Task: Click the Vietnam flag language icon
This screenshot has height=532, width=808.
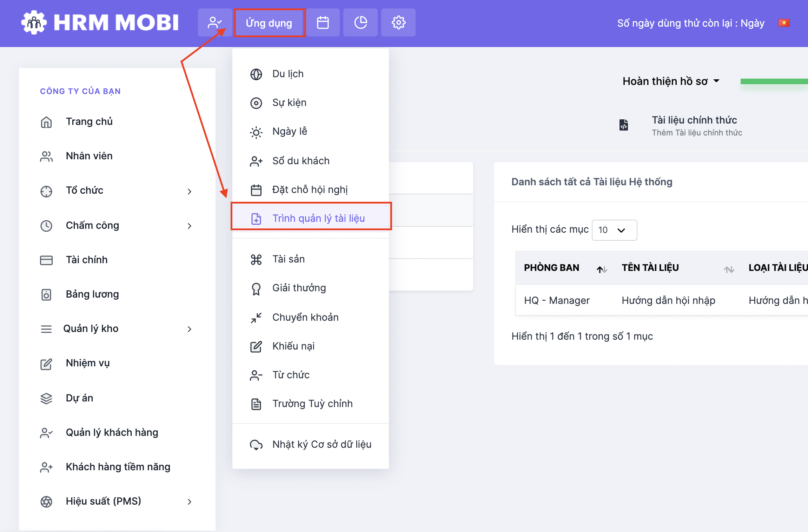Action: pyautogui.click(x=784, y=23)
